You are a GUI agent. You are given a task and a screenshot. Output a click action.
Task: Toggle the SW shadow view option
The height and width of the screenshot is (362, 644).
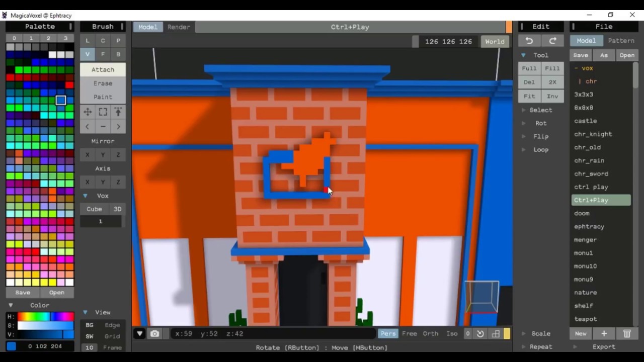pyautogui.click(x=90, y=336)
